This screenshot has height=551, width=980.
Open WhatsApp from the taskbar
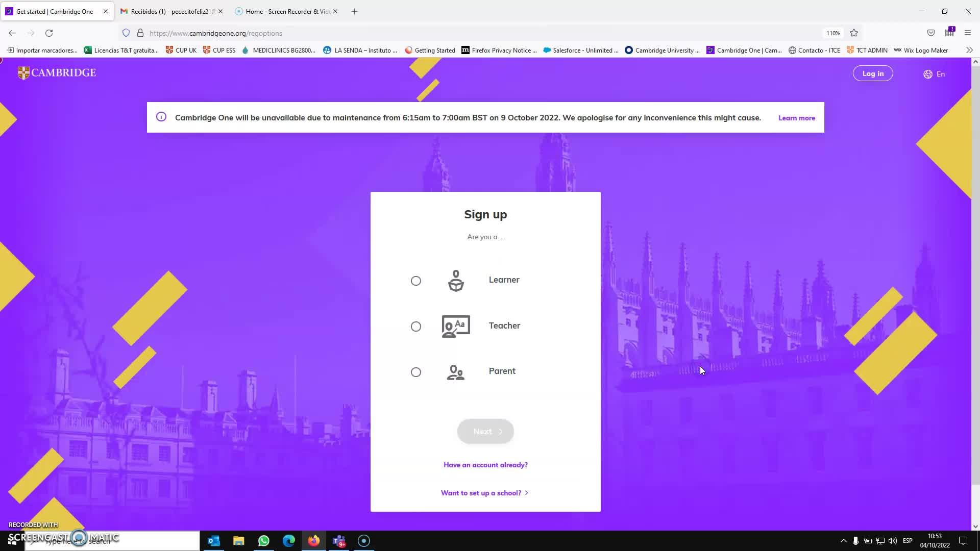click(264, 541)
